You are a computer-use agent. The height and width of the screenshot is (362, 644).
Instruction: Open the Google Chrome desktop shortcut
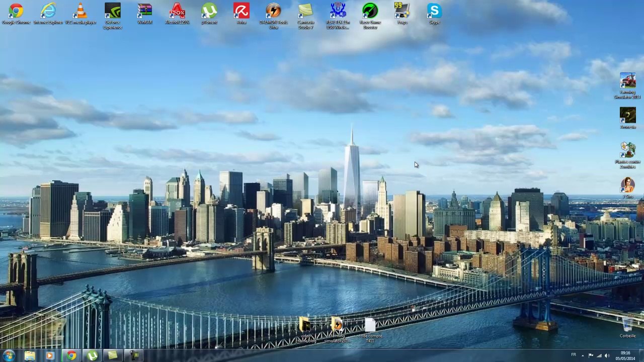[x=16, y=14]
